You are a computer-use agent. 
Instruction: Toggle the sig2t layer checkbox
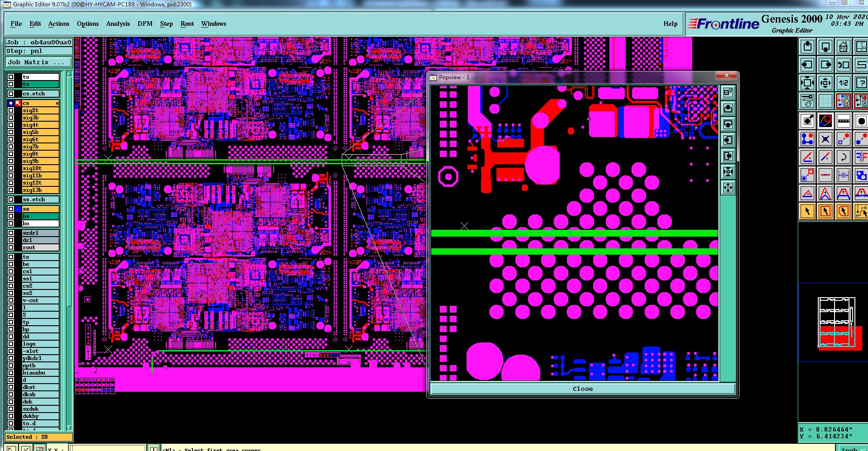tap(11, 110)
